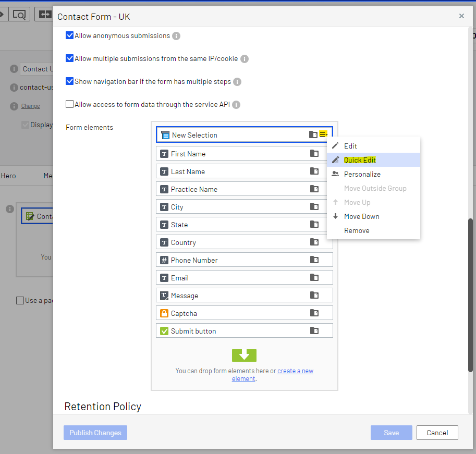Viewport: 476px width, 454px height.
Task: Choose Remove in the context menu
Action: pyautogui.click(x=357, y=230)
